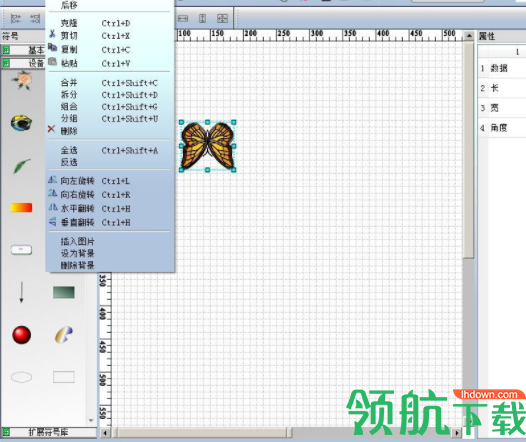Click the symbol palette scroll-down arrow
Image resolution: width=526 pixels, height=442 pixels.
91,420
